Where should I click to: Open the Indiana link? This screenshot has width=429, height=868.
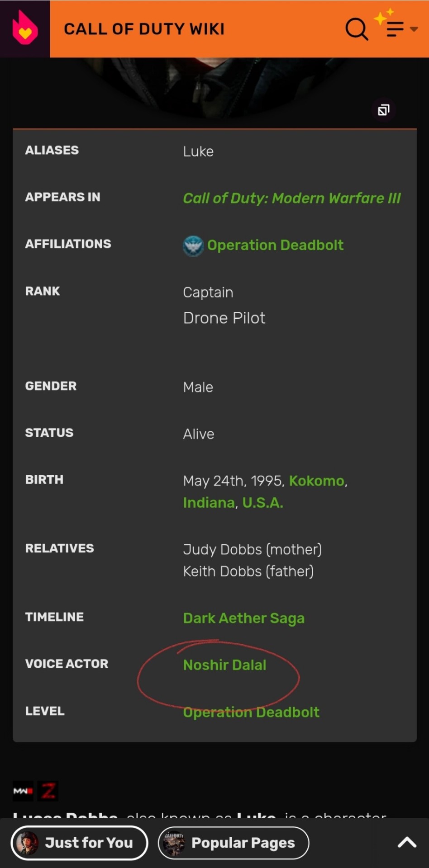209,503
